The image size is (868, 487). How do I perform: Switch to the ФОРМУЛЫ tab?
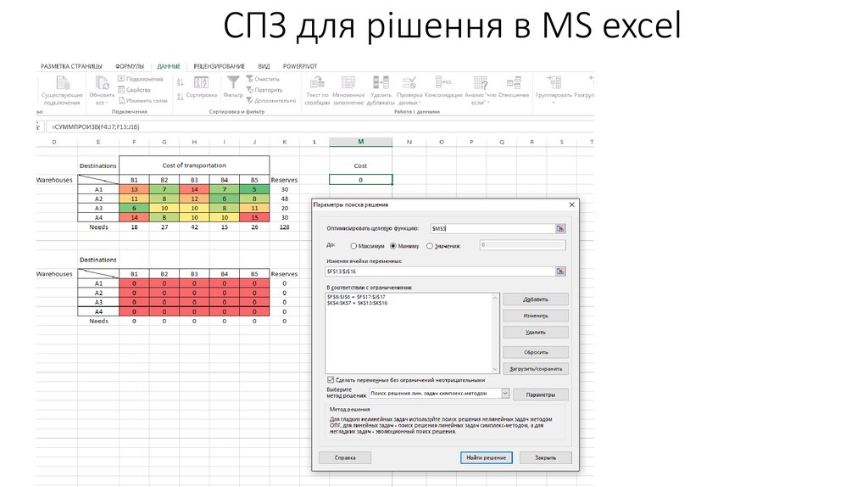click(x=130, y=66)
